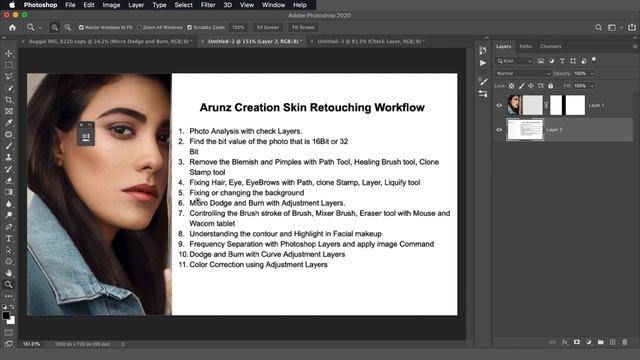Open the History panel icon
This screenshot has width=640, height=360.
(483, 50)
